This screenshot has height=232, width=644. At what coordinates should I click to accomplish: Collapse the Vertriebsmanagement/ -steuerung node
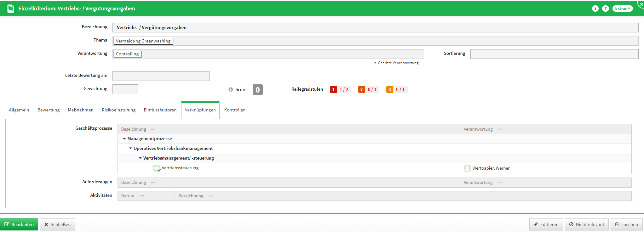point(140,158)
